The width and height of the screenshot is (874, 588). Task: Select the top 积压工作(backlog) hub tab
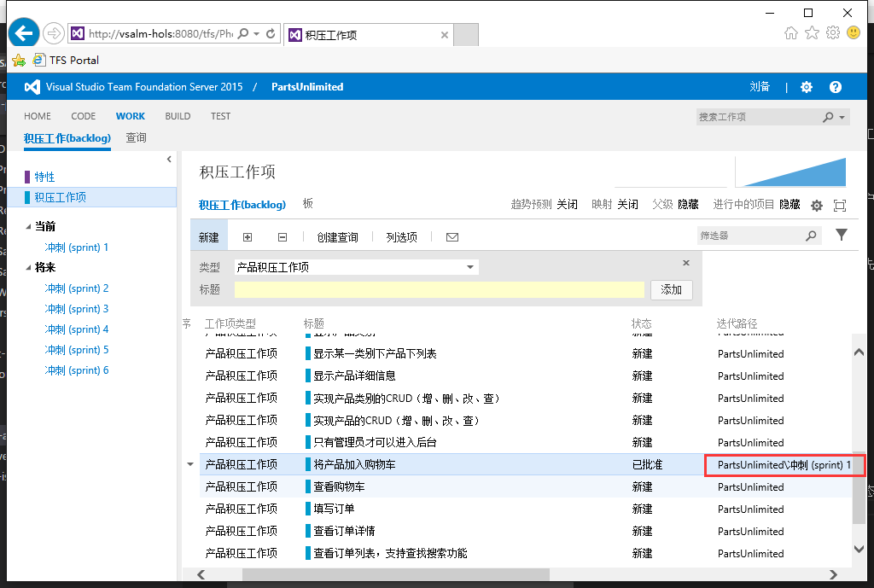click(67, 138)
